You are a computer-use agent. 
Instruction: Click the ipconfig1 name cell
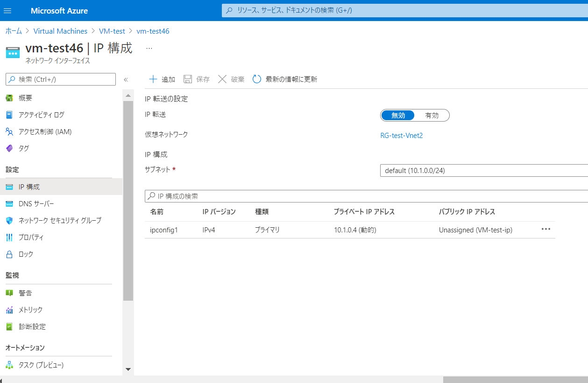click(x=164, y=230)
